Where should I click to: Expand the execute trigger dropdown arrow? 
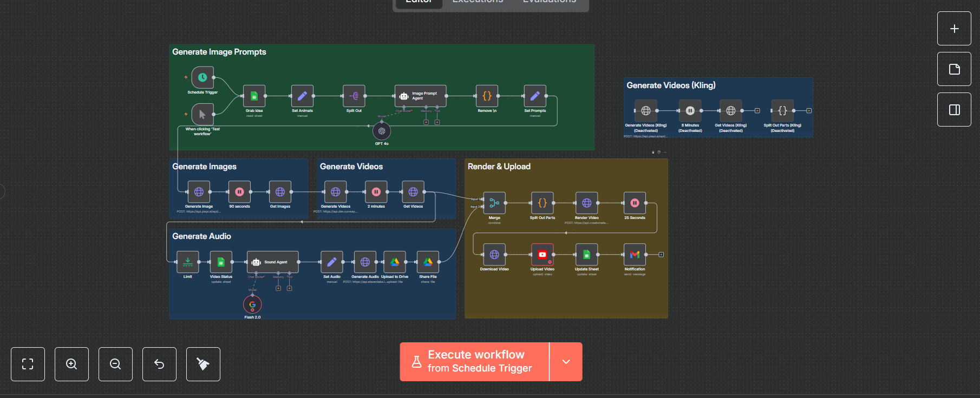pos(566,361)
